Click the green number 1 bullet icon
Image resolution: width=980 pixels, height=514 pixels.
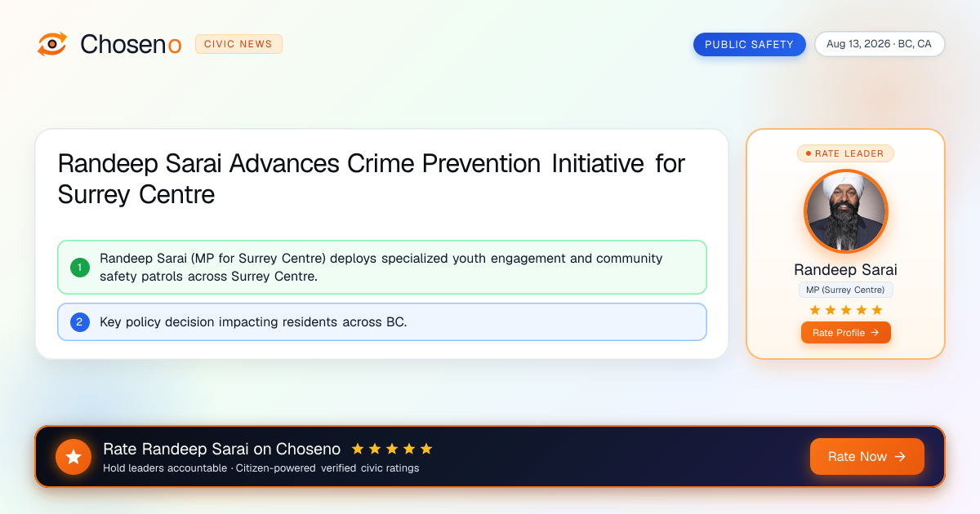80,267
